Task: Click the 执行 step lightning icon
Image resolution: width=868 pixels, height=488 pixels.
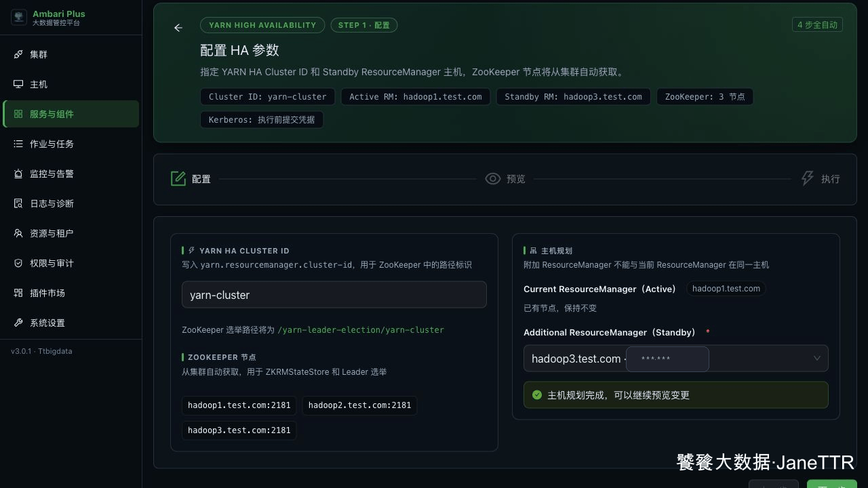Action: coord(808,179)
